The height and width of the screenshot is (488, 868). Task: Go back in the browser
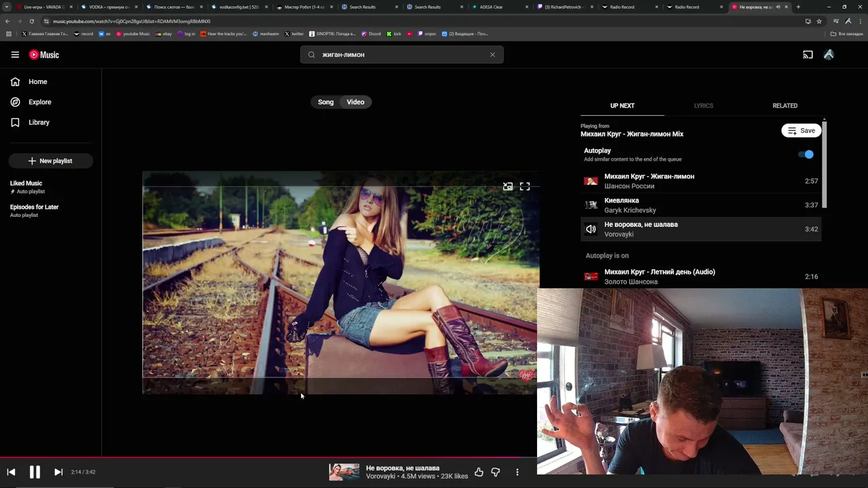click(7, 21)
